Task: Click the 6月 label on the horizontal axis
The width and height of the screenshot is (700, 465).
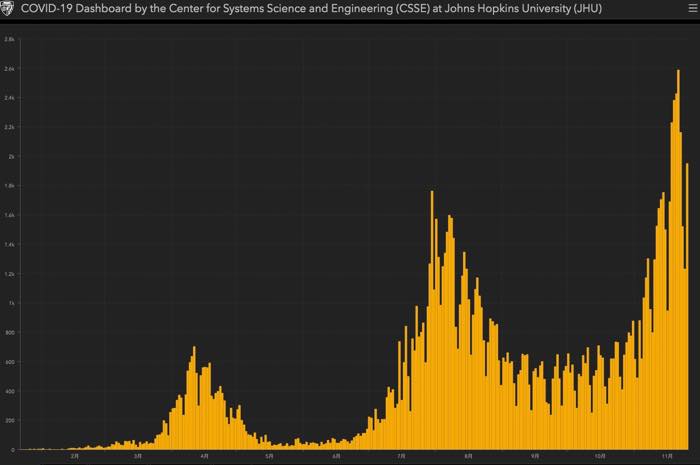Action: pos(336,456)
